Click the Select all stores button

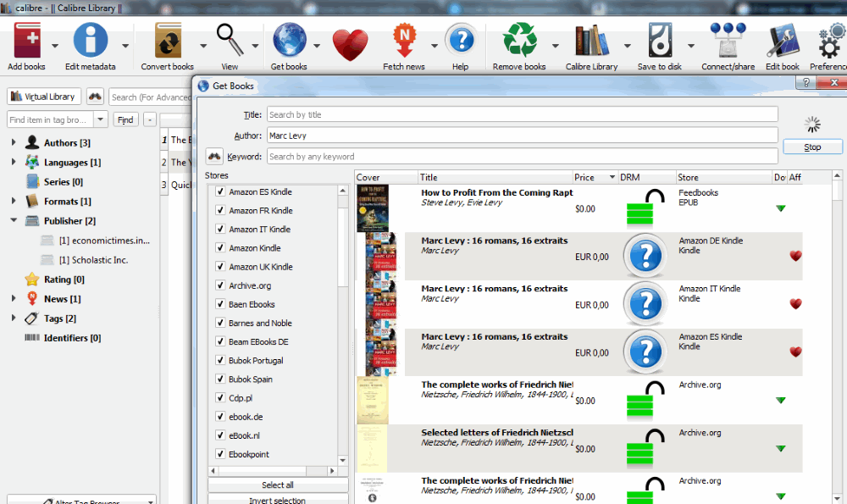[278, 485]
